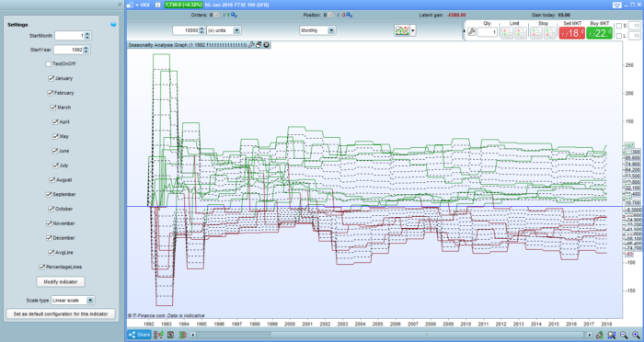Adjust the StartYear stepper
644x342 pixels.
(x=86, y=50)
